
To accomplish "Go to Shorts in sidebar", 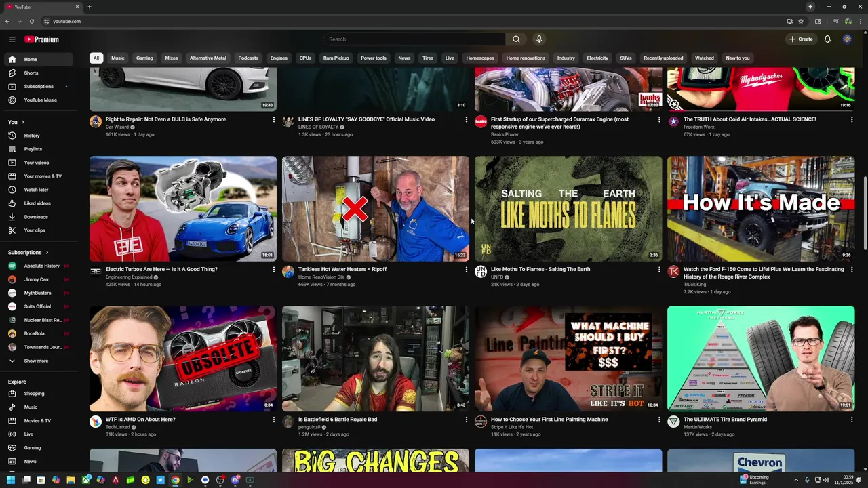I will coord(38,73).
